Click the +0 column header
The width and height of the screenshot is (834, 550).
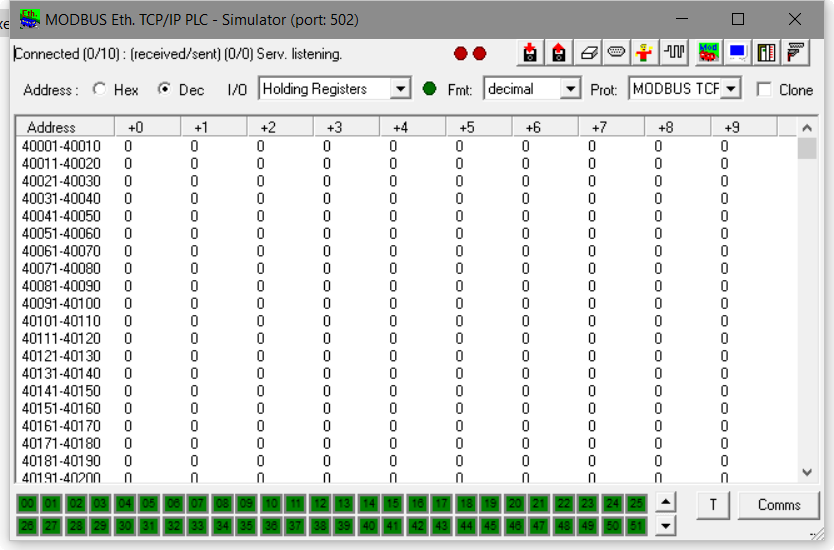pos(147,128)
